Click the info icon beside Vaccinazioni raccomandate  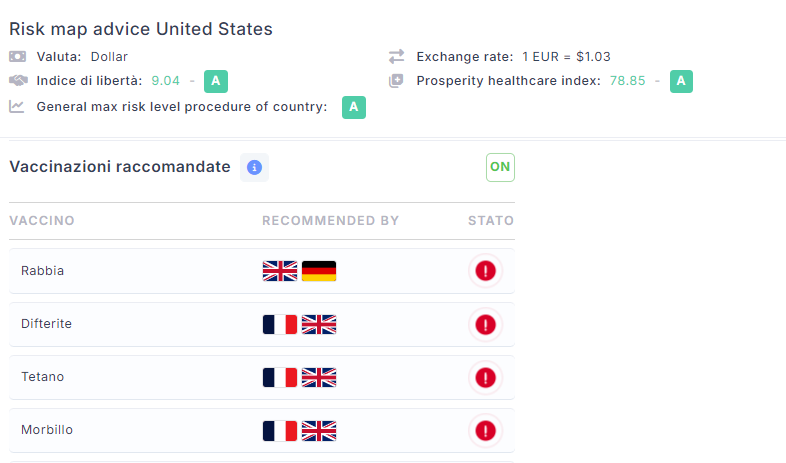coord(254,167)
